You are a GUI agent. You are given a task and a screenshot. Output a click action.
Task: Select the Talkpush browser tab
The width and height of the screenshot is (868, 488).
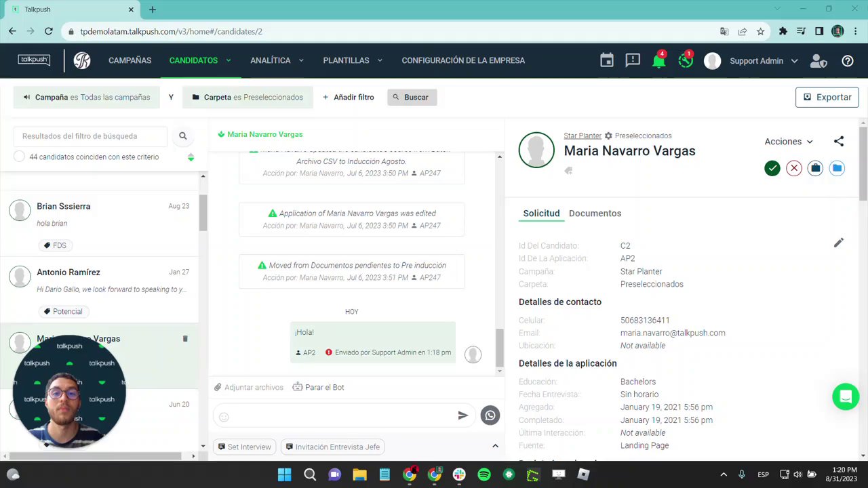[71, 9]
